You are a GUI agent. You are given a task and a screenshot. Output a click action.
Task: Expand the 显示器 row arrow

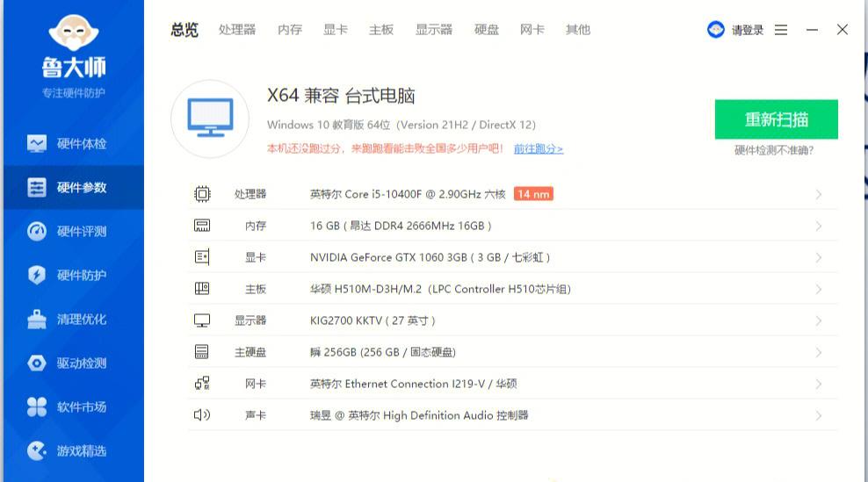pos(819,321)
